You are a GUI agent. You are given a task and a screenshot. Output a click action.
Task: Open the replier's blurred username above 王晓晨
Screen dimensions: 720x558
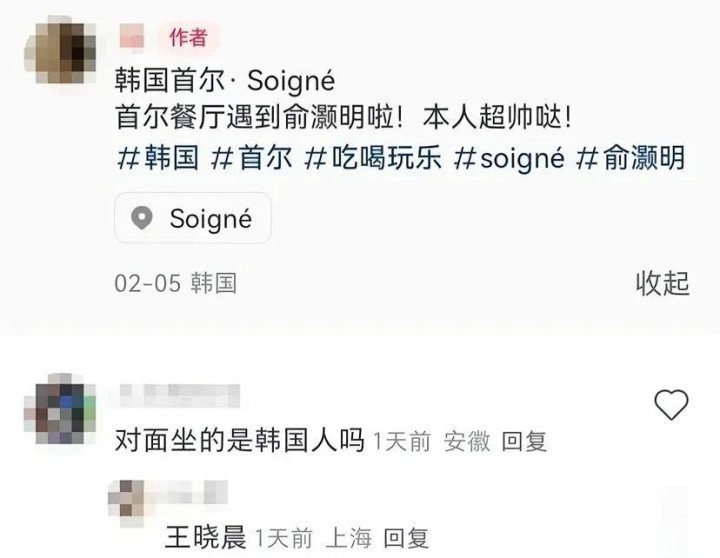point(187,492)
